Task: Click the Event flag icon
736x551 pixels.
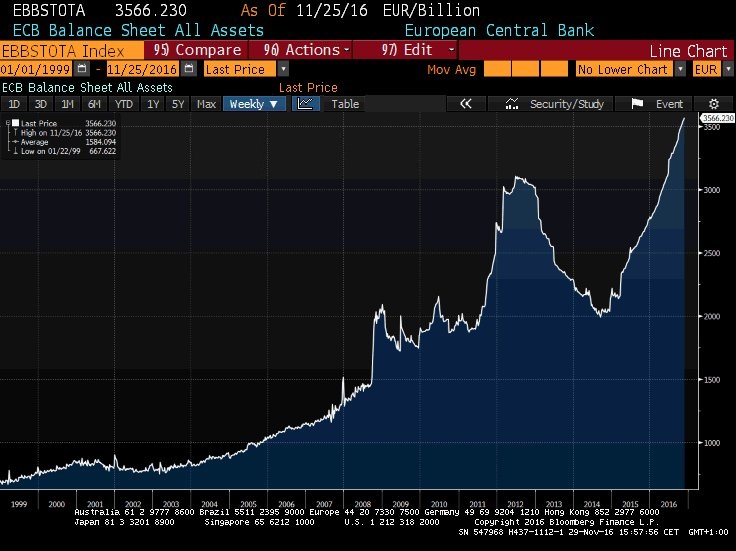Action: (x=637, y=104)
